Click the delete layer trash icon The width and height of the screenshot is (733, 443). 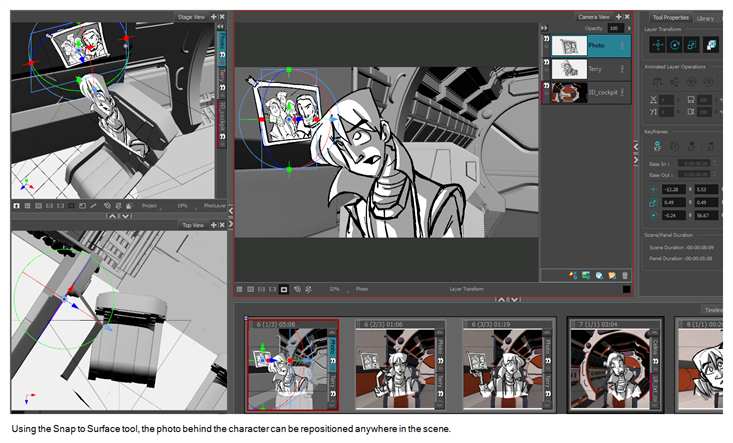coord(625,275)
